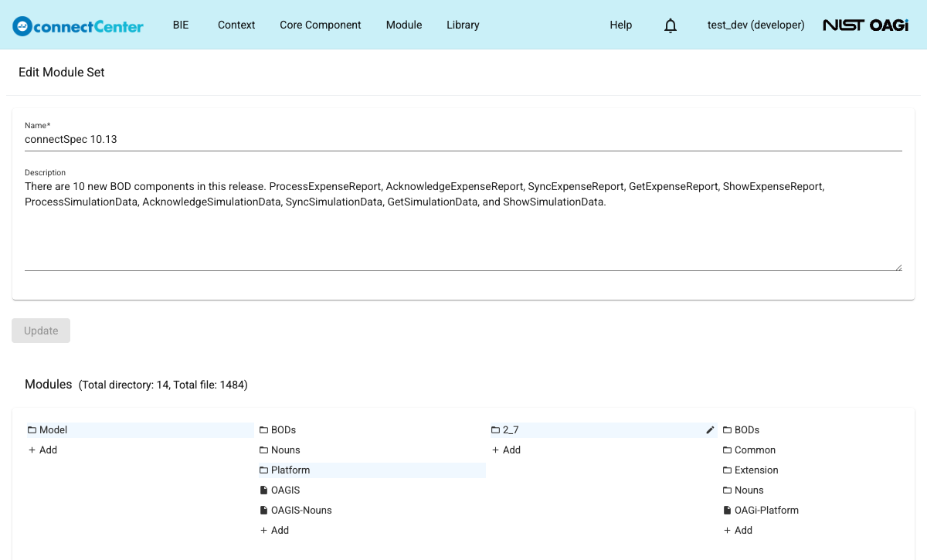The width and height of the screenshot is (927, 560).
Task: Add a module below OAGIS-Nouns
Action: [274, 531]
